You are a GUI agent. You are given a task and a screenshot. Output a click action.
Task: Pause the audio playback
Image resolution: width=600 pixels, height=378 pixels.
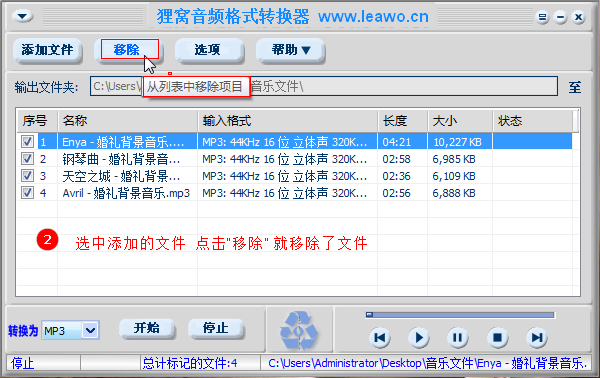tap(458, 337)
